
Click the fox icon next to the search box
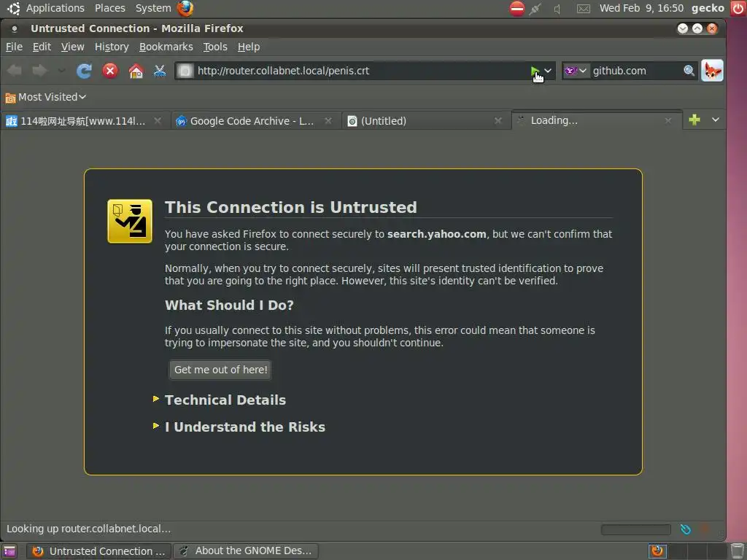712,71
